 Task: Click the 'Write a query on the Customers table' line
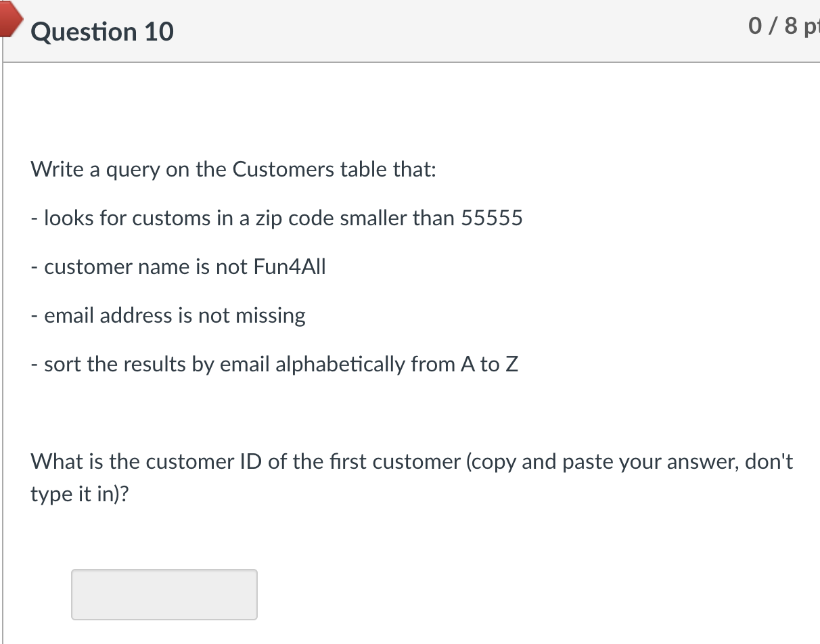pyautogui.click(x=233, y=170)
